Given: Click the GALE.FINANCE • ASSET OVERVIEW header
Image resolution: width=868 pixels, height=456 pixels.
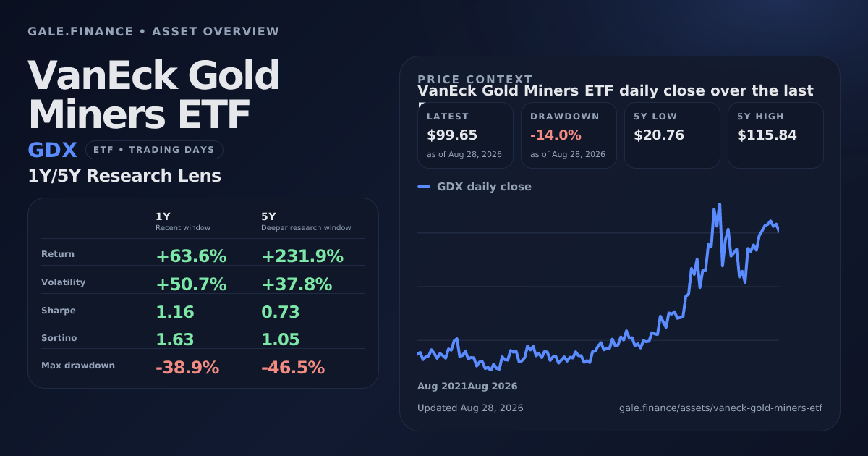Looking at the screenshot, I should (153, 32).
